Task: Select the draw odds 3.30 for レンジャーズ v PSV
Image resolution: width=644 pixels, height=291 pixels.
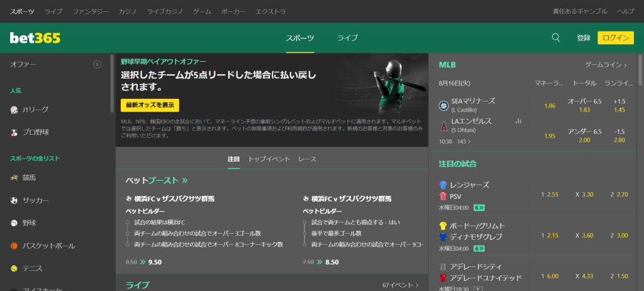Action: tap(584, 194)
